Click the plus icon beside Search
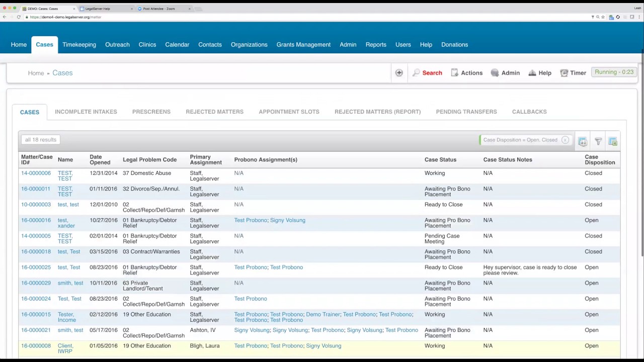Screen dimensions: 644x362 [399, 73]
